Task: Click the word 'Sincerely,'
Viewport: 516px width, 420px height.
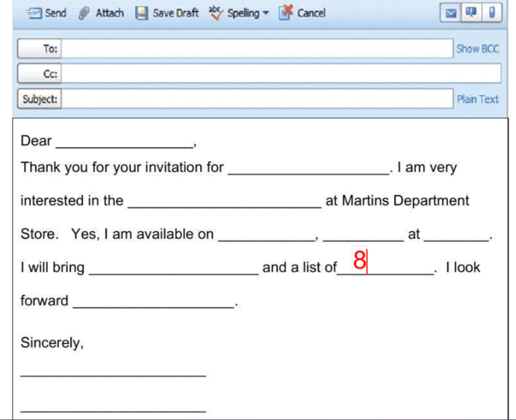Action: point(52,343)
